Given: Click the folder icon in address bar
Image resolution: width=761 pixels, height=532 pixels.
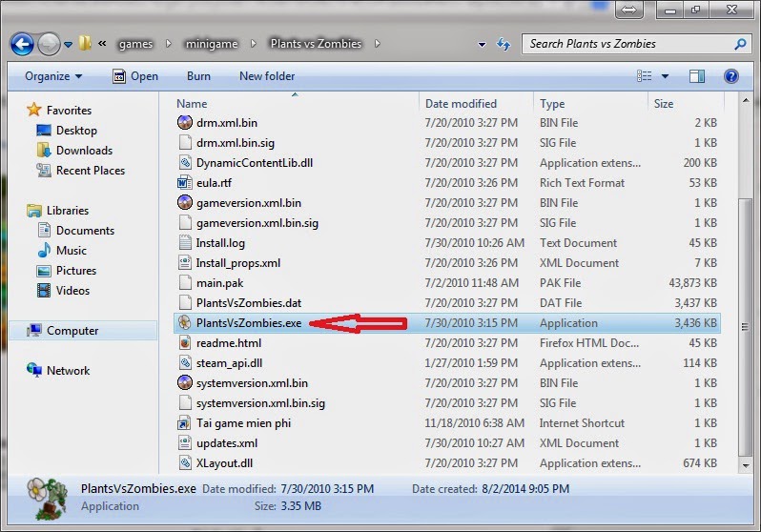Looking at the screenshot, I should [85, 43].
